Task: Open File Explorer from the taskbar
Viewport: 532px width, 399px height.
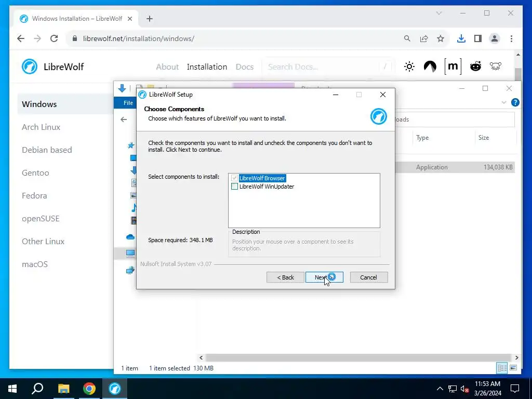Action: point(63,389)
